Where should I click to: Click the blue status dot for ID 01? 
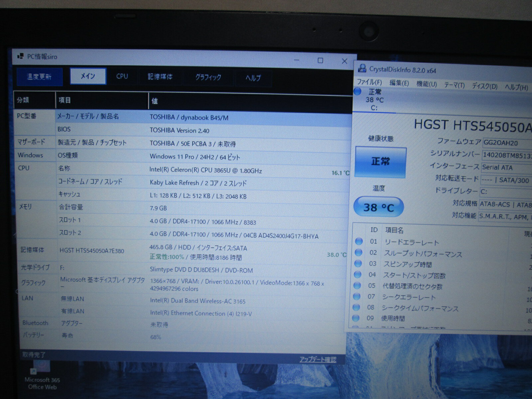tap(359, 241)
